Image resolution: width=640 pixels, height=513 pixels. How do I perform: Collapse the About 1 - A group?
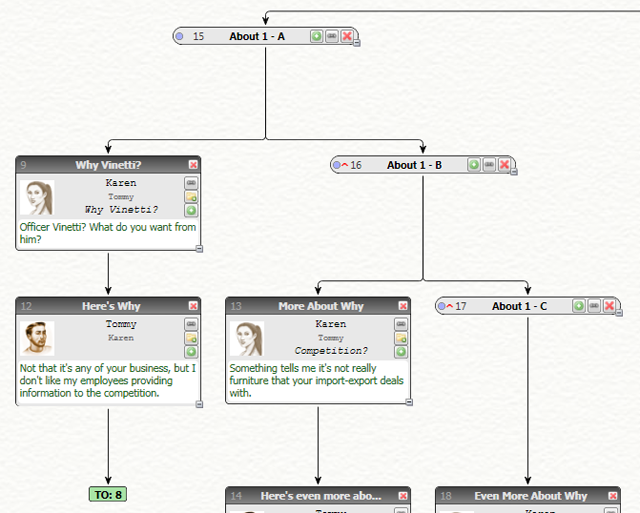[356, 44]
